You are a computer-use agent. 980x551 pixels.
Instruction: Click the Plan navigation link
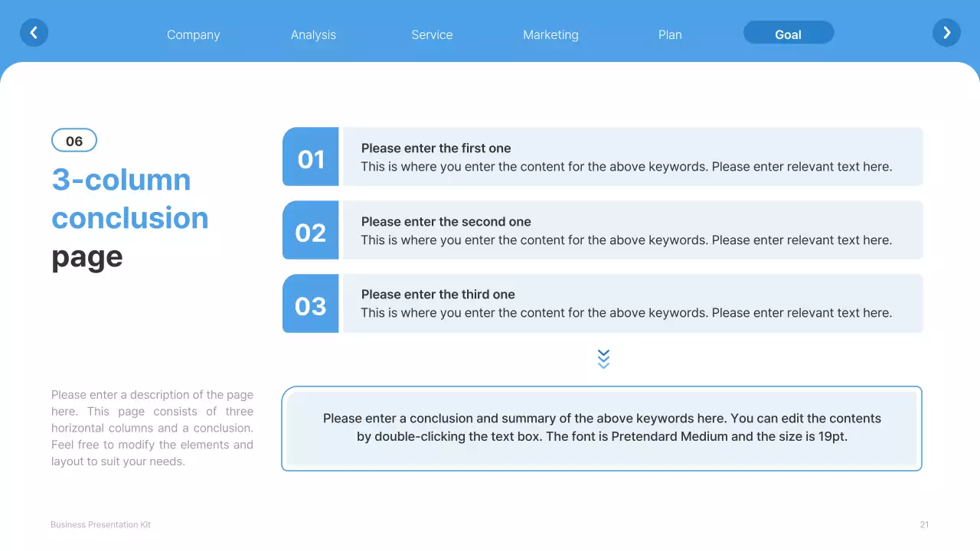coord(670,34)
